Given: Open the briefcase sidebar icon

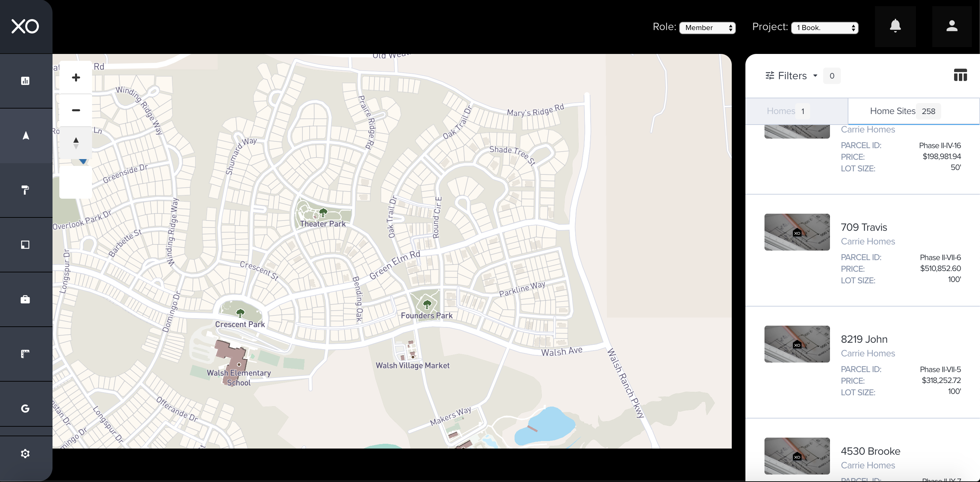Looking at the screenshot, I should tap(25, 299).
